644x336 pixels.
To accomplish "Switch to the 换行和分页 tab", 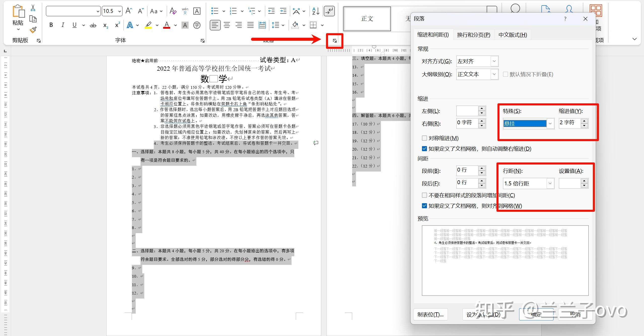I will tap(474, 35).
